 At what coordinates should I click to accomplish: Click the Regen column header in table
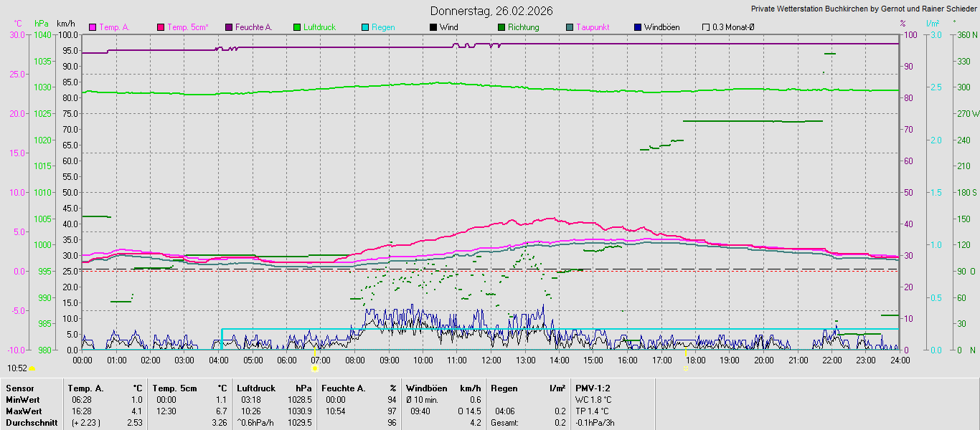pyautogui.click(x=504, y=388)
